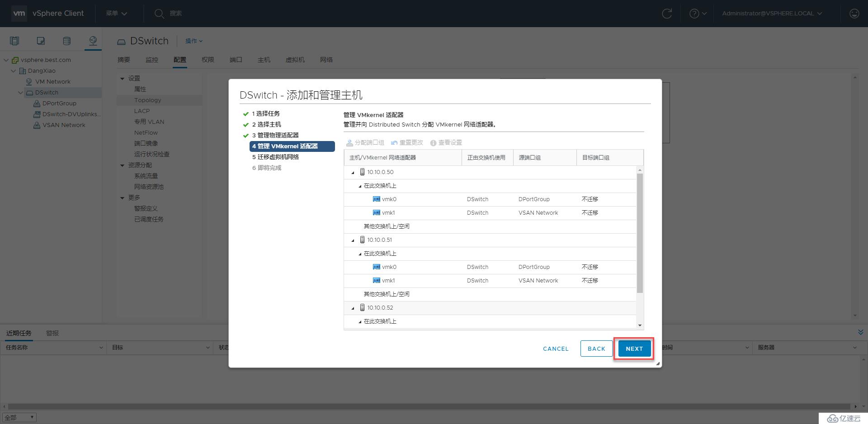
Task: Click the NEXT button
Action: [x=634, y=349]
